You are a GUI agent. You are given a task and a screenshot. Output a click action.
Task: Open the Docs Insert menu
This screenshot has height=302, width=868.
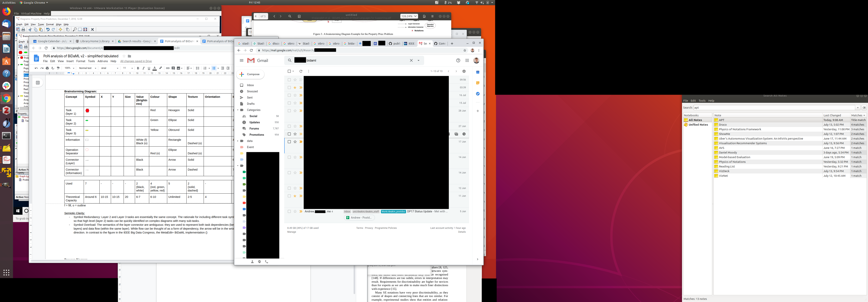70,61
